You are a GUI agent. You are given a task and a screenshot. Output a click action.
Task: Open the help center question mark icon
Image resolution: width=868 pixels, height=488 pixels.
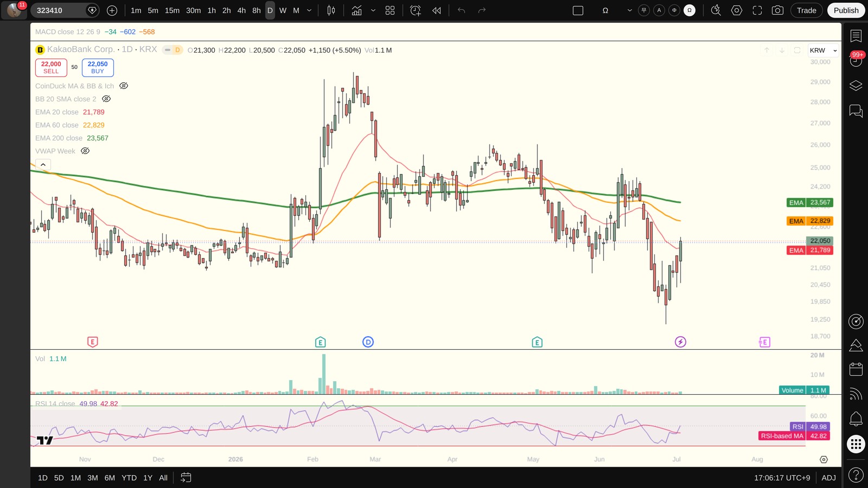(856, 476)
